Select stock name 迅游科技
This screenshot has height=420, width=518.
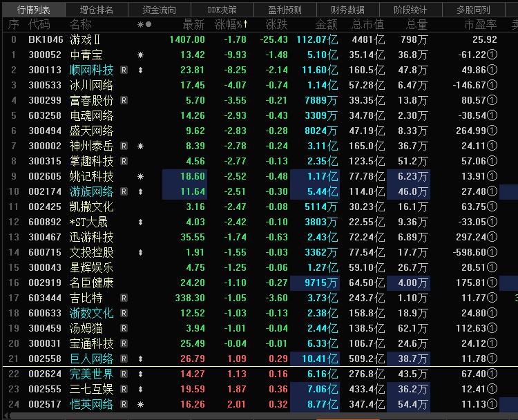tap(91, 237)
